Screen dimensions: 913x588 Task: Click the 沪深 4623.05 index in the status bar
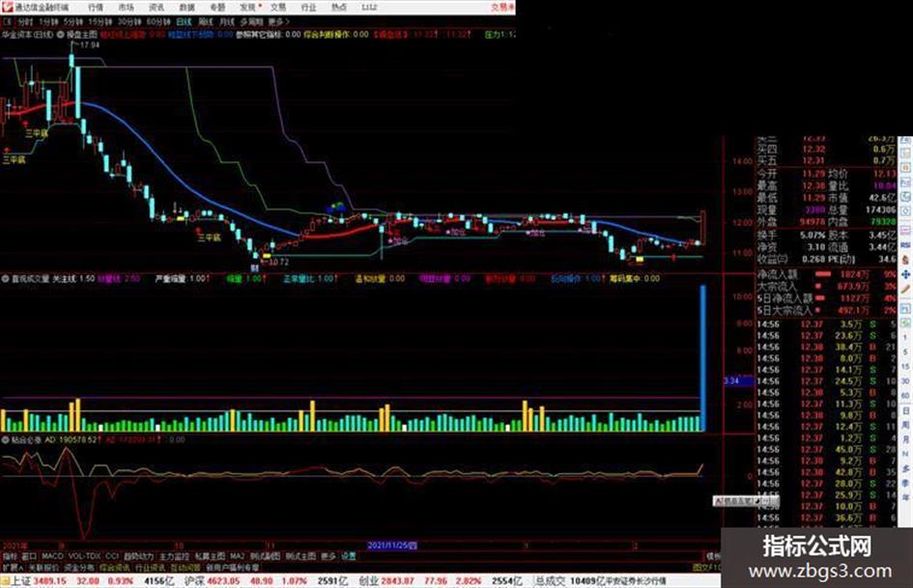(x=212, y=581)
